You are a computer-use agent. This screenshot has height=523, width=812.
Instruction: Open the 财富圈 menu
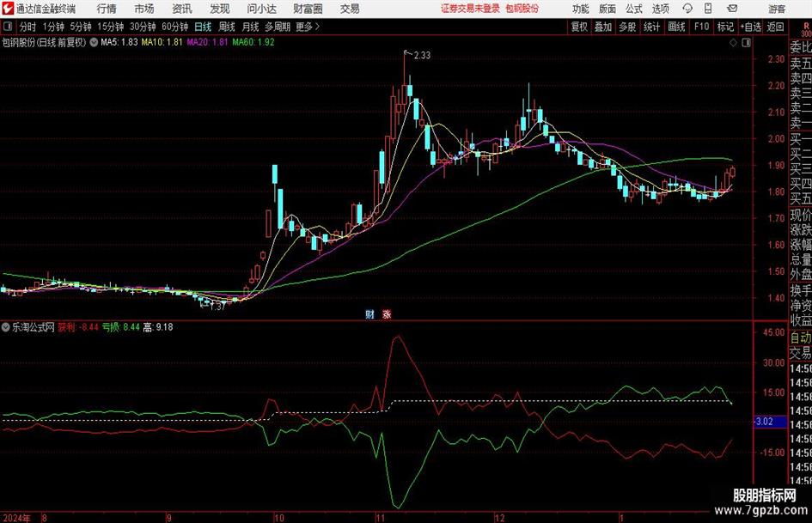[308, 9]
